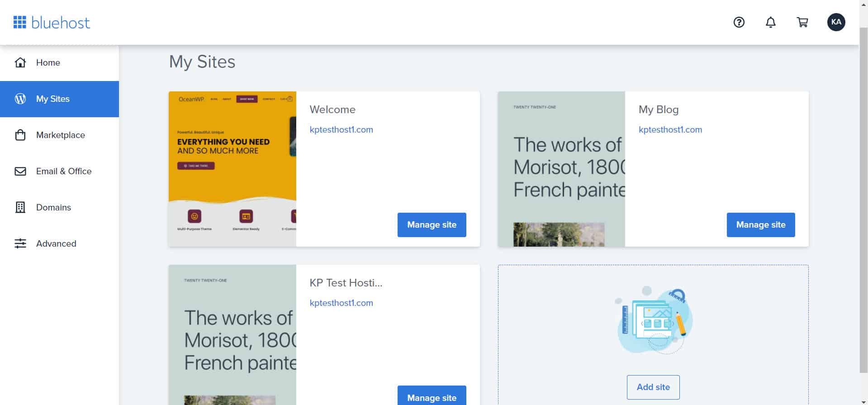Open kptesthost1.com link under My Blog

coord(670,129)
